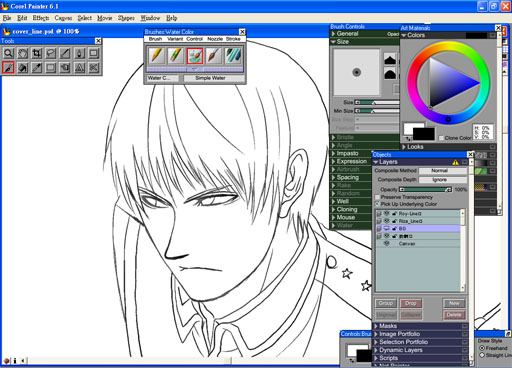Choose the colored pencil brush icon
The image size is (512, 368).
click(176, 56)
